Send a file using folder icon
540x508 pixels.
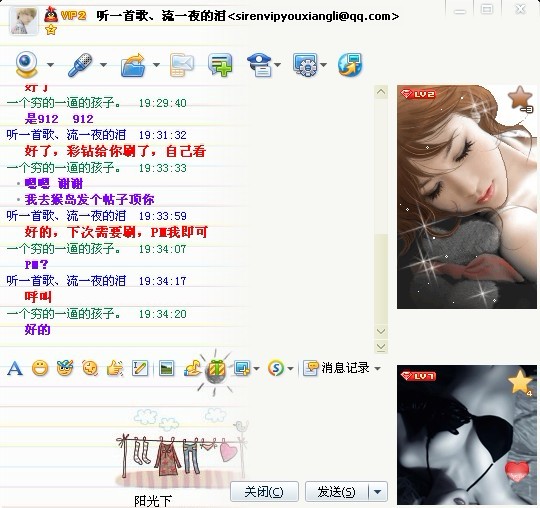click(133, 65)
